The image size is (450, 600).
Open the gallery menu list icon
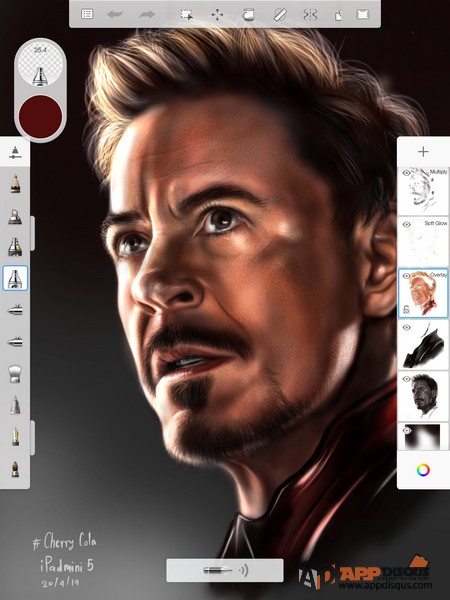point(87,15)
